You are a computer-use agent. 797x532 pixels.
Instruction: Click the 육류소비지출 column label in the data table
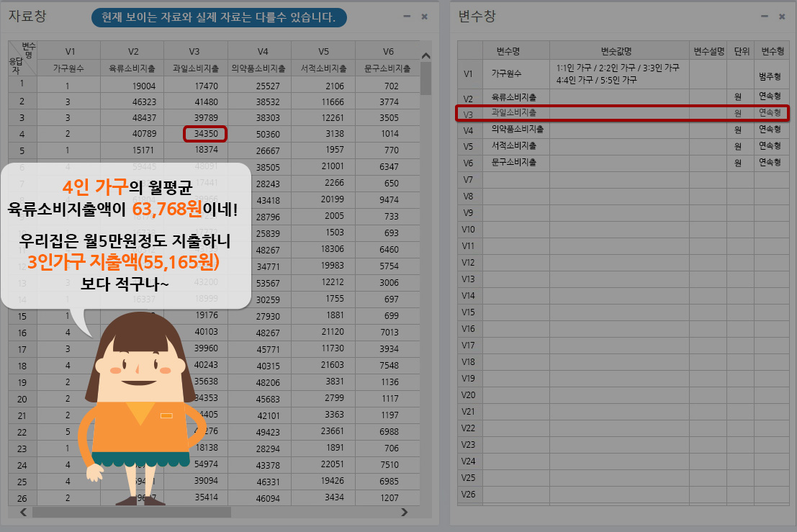tap(132, 68)
